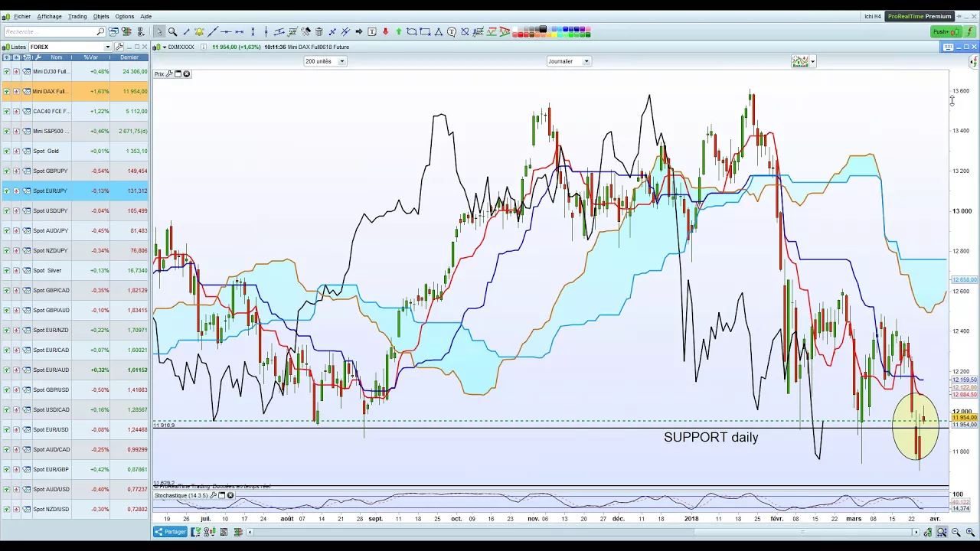980x551 pixels.
Task: Close the Stochastique indicator panel
Action: 230,495
